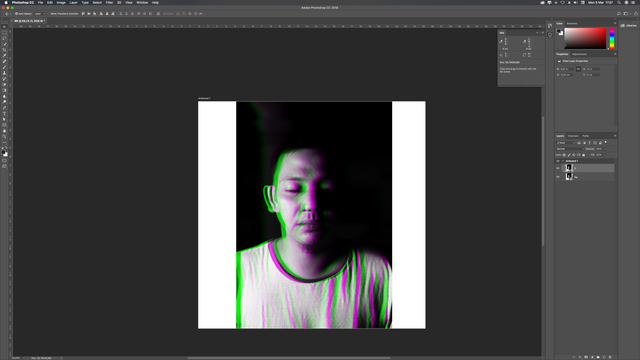Click the hue slider strip
The image size is (640, 360).
point(612,38)
